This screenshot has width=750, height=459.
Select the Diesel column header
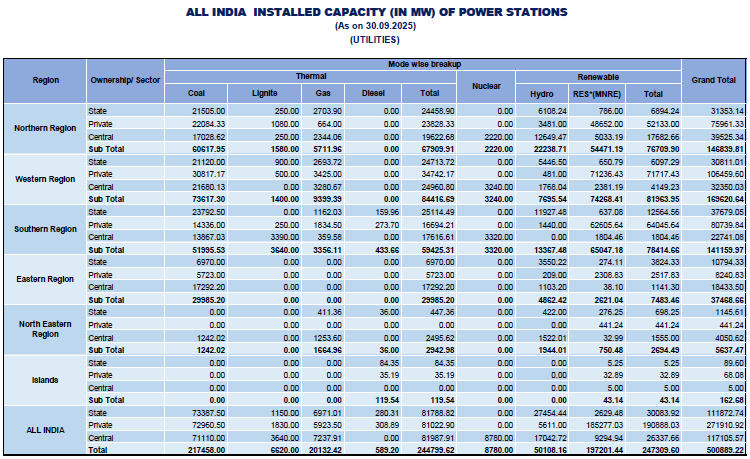(x=372, y=93)
